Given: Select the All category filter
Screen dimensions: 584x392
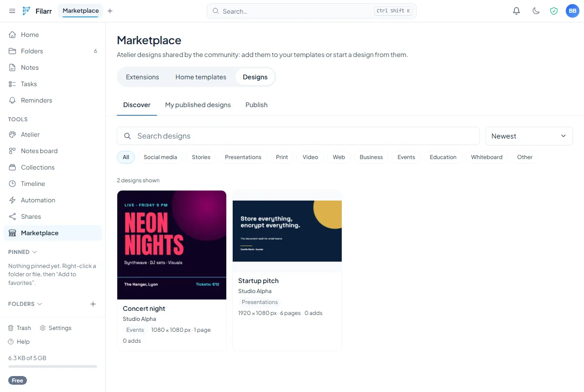Looking at the screenshot, I should coord(126,157).
